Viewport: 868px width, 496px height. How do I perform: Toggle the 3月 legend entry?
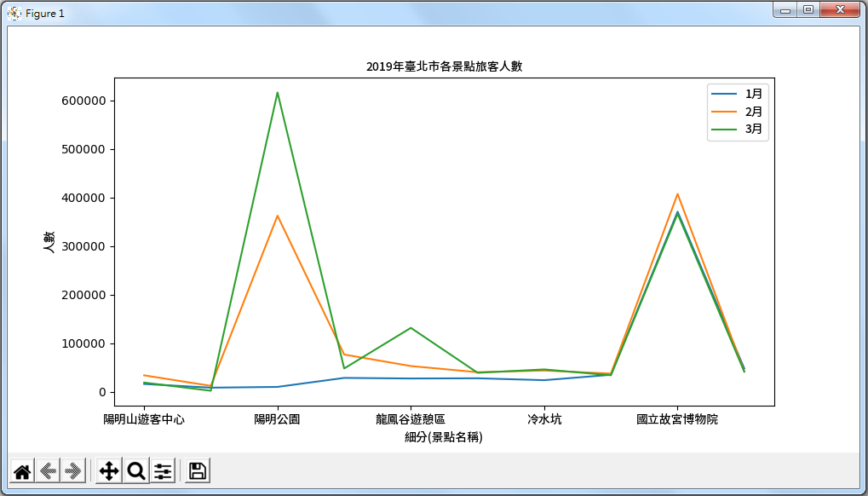[755, 128]
